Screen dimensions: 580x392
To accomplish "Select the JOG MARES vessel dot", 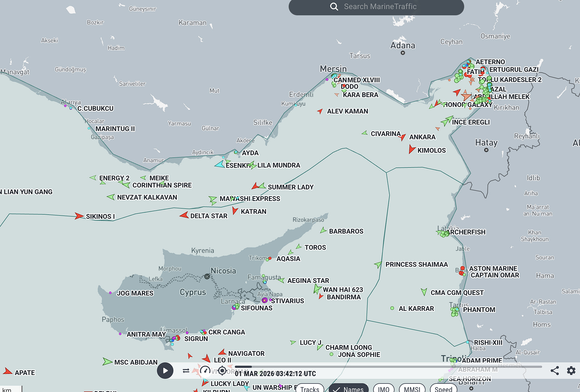I will (110, 293).
